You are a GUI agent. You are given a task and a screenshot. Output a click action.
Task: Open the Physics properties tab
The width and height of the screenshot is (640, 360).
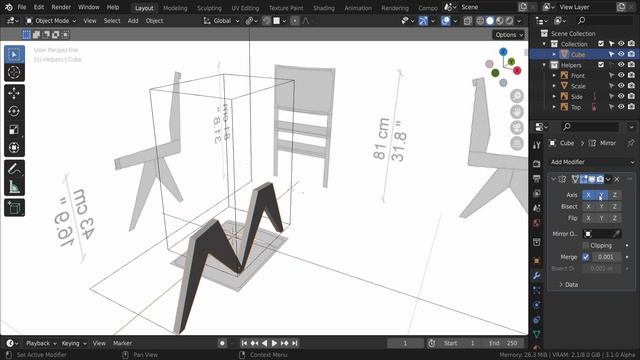point(537,305)
